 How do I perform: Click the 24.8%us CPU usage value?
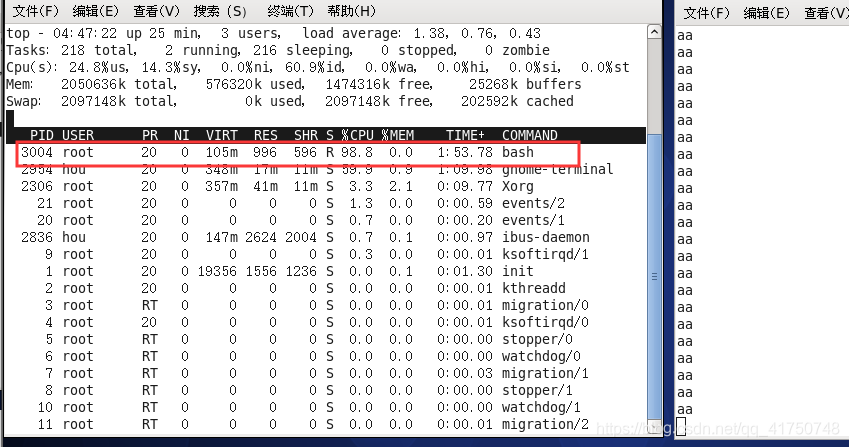[x=99, y=68]
